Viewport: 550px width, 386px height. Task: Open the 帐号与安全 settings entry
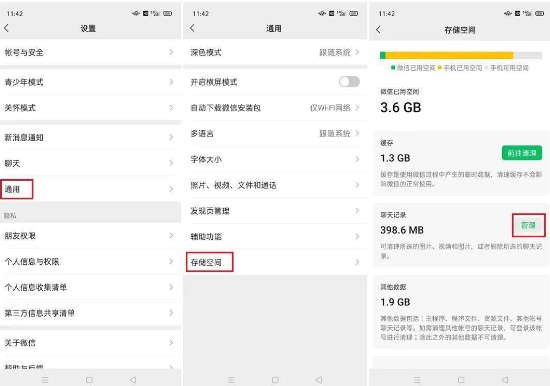click(90, 52)
